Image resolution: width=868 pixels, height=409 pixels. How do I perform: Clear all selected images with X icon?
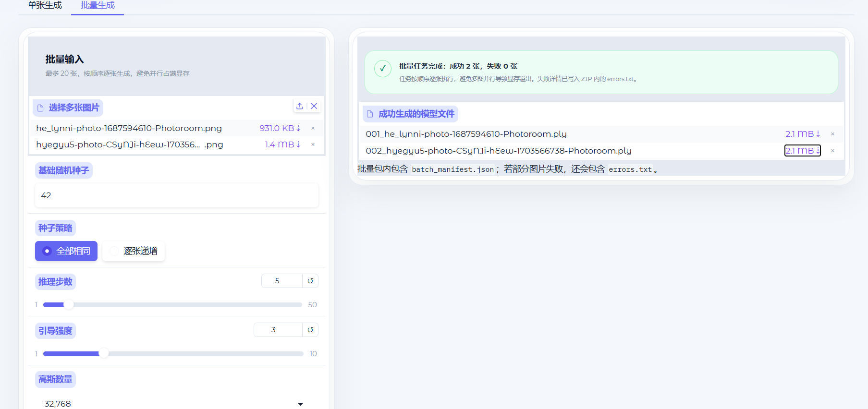[314, 106]
